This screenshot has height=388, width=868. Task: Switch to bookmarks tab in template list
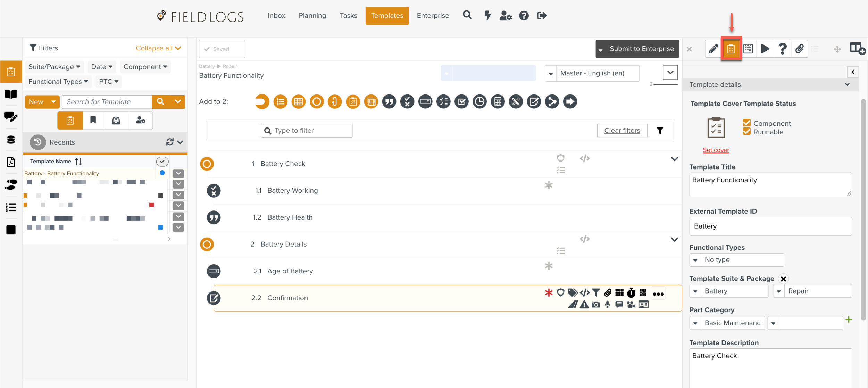point(93,120)
